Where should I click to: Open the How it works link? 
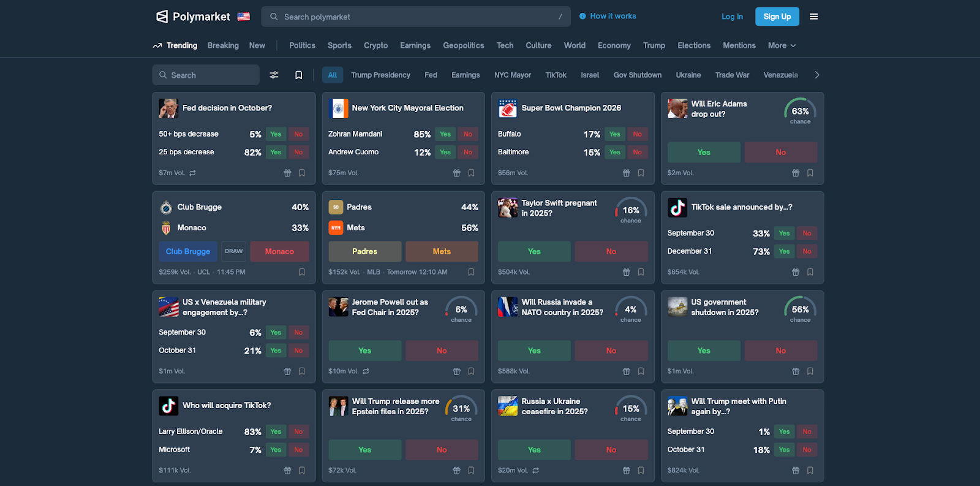608,16
